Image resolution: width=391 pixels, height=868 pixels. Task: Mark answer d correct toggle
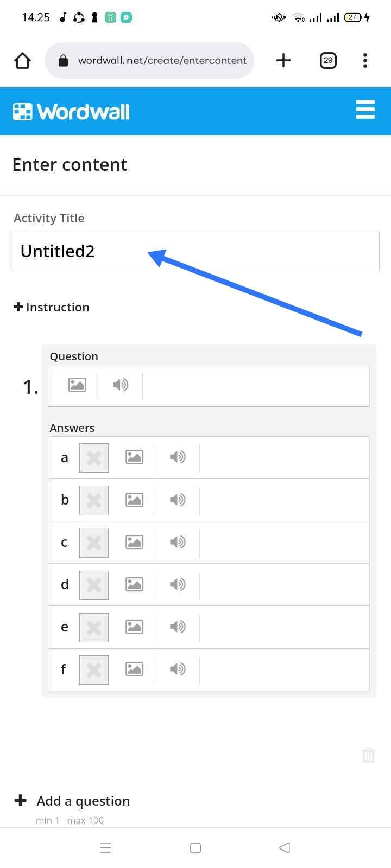point(94,585)
